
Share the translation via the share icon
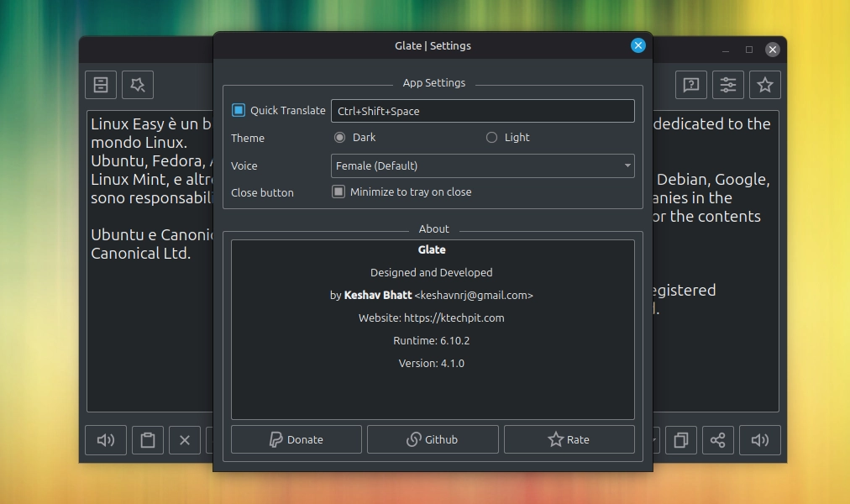718,439
